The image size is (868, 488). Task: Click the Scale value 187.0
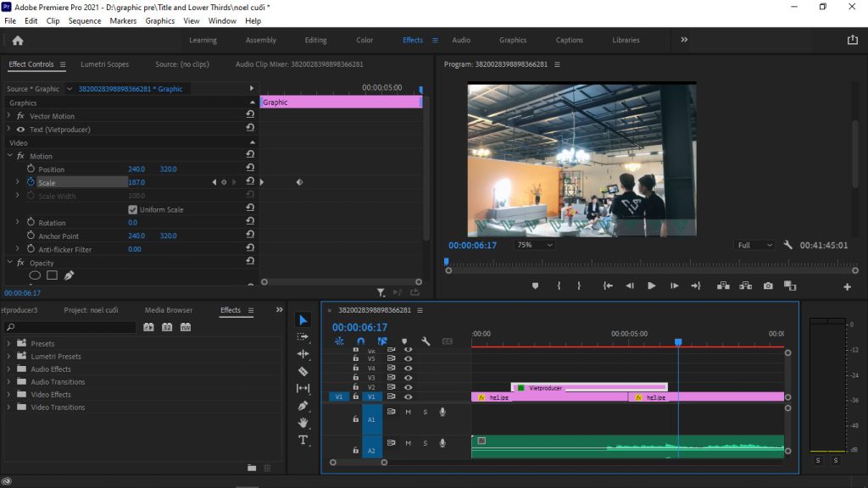pos(136,182)
